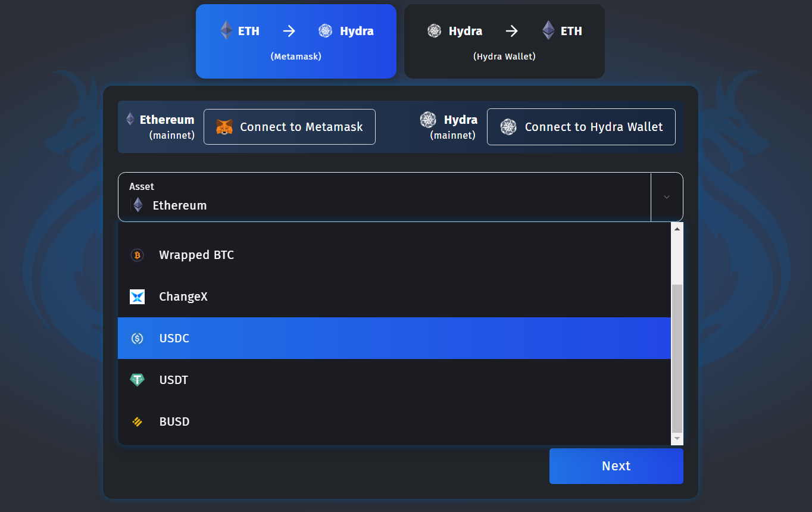Click the BUSD Binance icon

137,422
